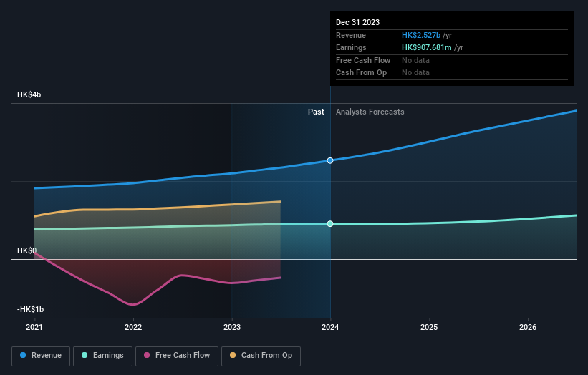588x375 pixels.
Task: Click the Dec 31 2023 tooltip date
Action: [358, 22]
